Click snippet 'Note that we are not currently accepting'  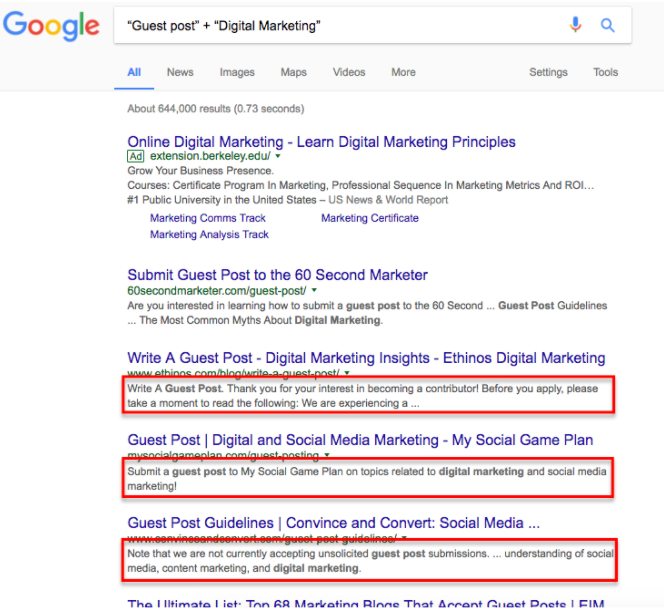371,561
